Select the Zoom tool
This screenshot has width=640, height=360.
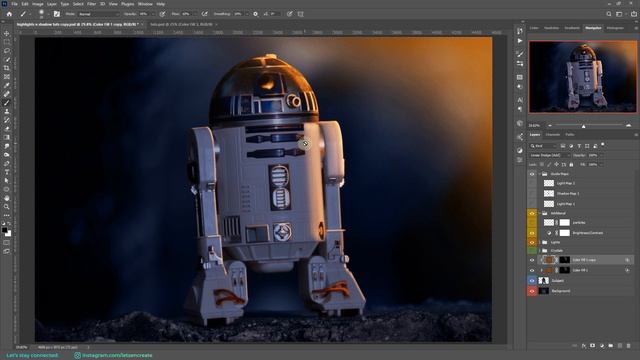(7, 207)
